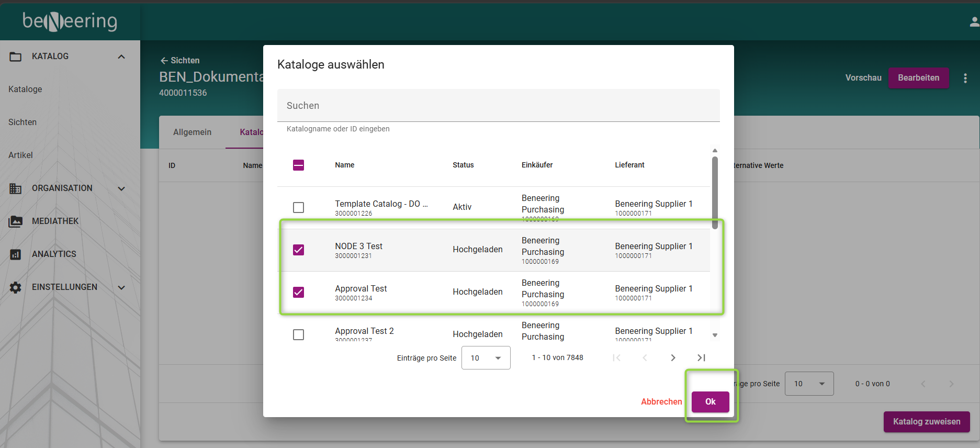
Task: Uncheck the NODE 3 Test checkbox
Action: coord(298,250)
